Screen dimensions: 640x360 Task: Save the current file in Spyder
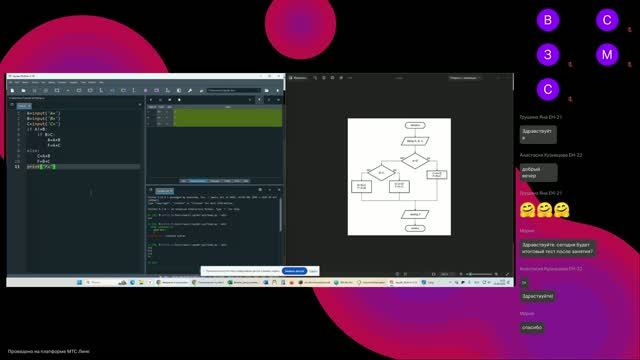pyautogui.click(x=34, y=90)
